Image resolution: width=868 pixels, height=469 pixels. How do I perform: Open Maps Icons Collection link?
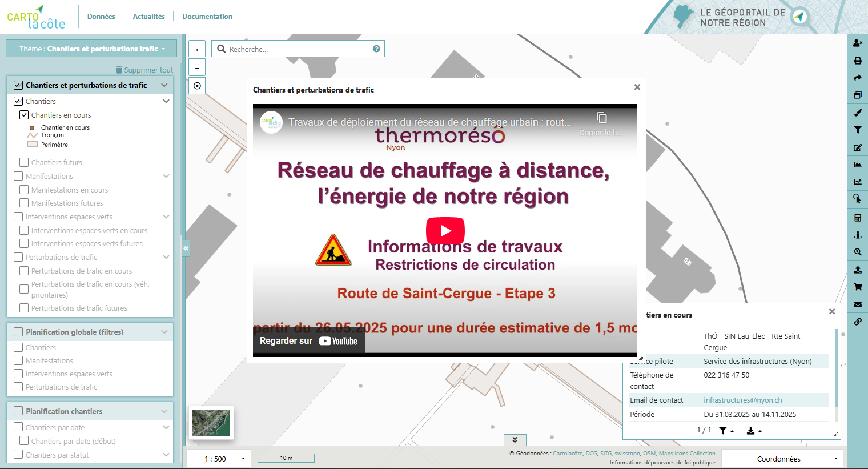click(x=687, y=454)
